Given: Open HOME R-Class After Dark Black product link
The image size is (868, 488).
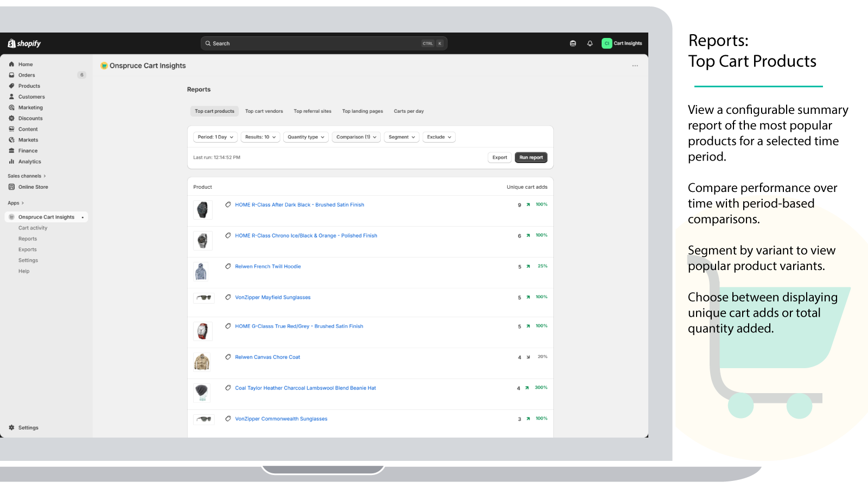Looking at the screenshot, I should [299, 205].
